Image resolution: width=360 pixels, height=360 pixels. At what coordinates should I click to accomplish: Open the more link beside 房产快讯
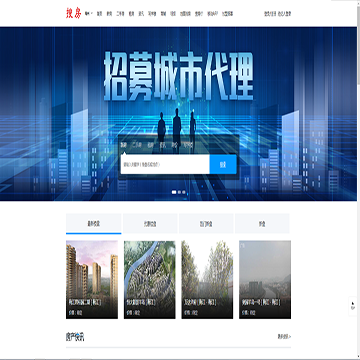point(284,337)
